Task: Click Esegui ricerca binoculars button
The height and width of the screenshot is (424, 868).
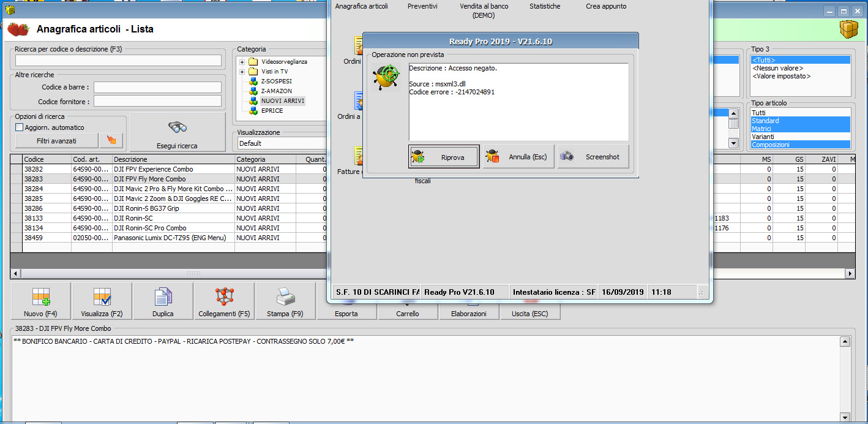Action: click(x=177, y=132)
